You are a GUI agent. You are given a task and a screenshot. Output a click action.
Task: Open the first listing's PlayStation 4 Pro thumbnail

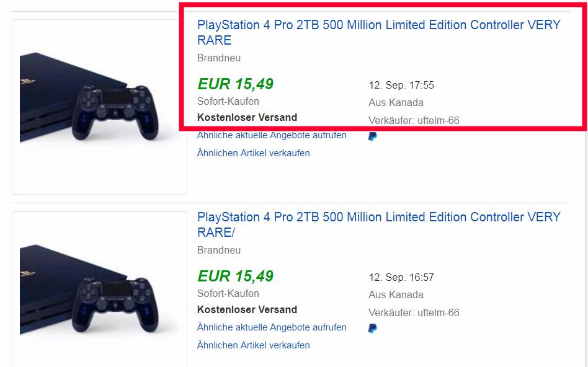(99, 107)
